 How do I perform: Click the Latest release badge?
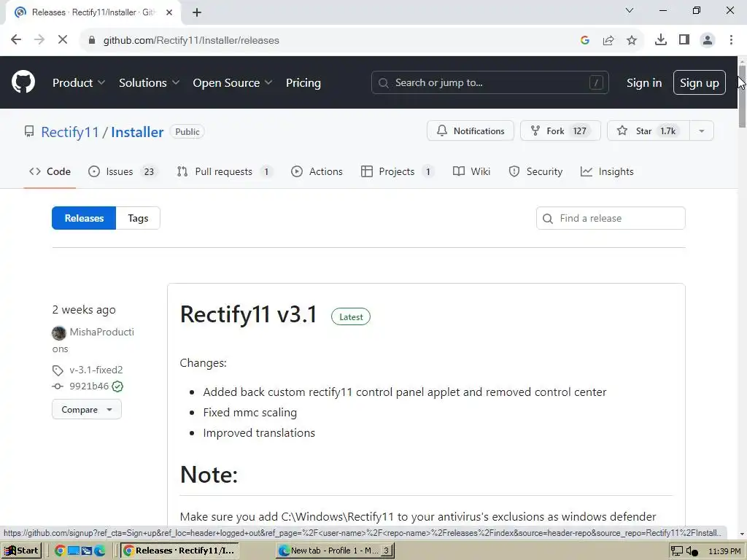pos(351,317)
